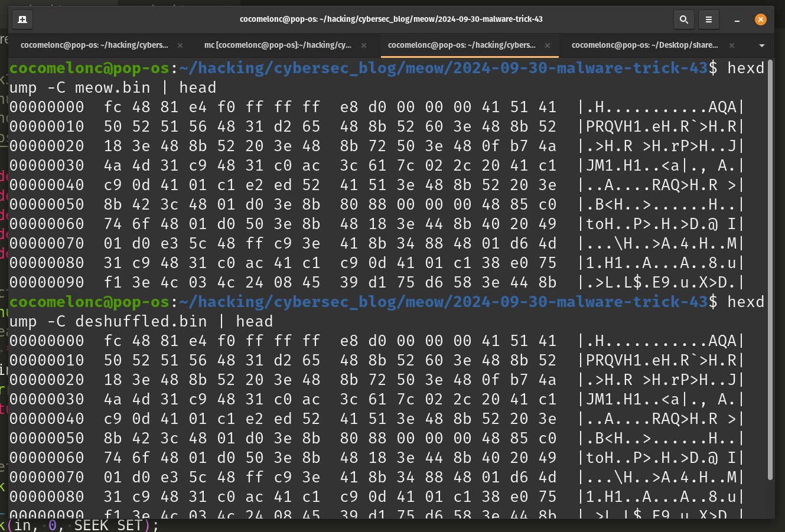Switch to the first cocomelonc@pop-os hacking tab

pos(95,45)
